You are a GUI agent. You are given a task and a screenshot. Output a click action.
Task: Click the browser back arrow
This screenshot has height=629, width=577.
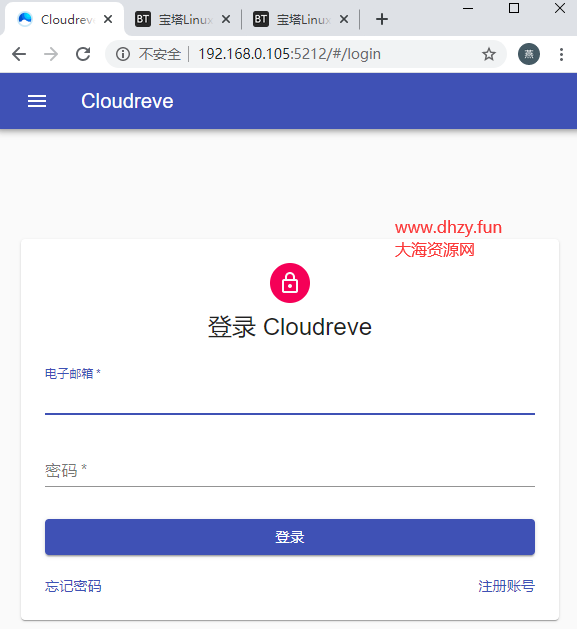tap(19, 54)
